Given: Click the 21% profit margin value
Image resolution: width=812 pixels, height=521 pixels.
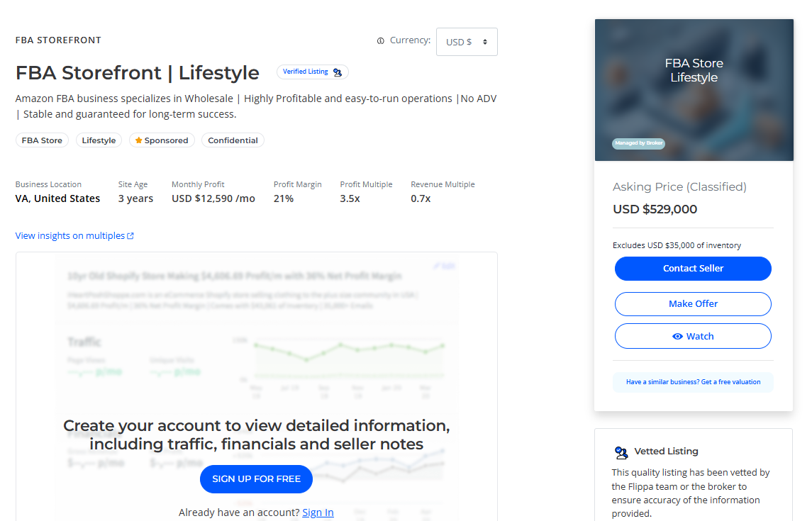Looking at the screenshot, I should point(284,198).
